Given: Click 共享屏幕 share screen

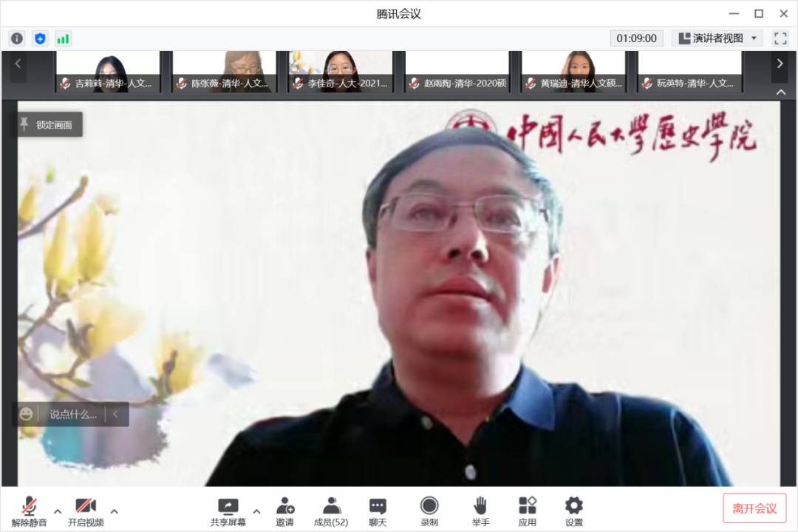Looking at the screenshot, I should tap(228, 511).
